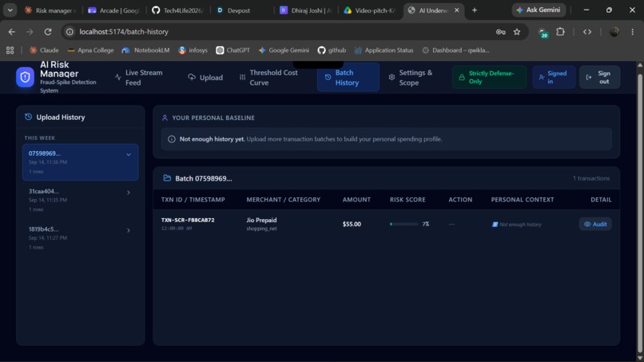The height and width of the screenshot is (362, 644).
Task: Open a new browser tab
Action: pos(475,10)
